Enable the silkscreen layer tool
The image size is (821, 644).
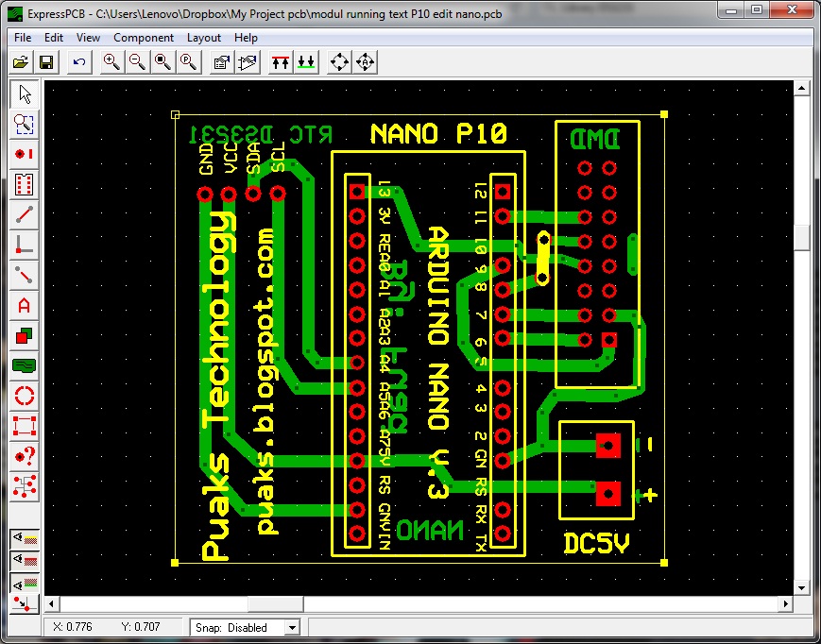(x=24, y=538)
